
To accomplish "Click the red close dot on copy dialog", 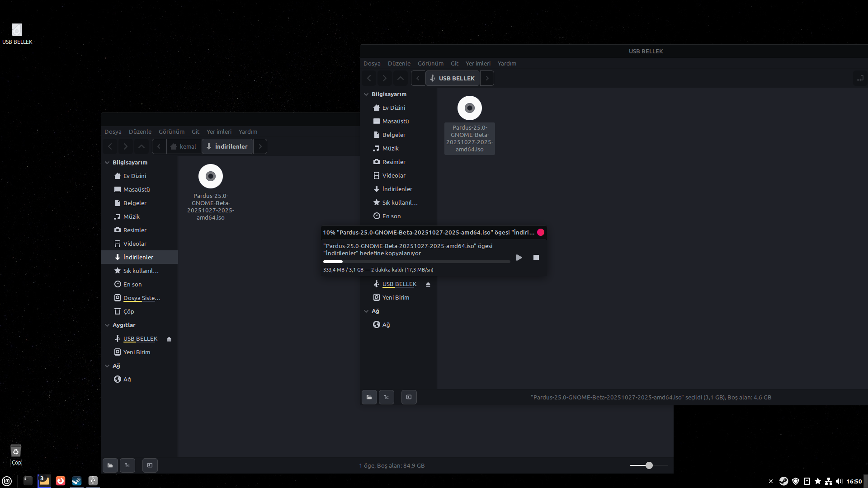I will tap(541, 232).
